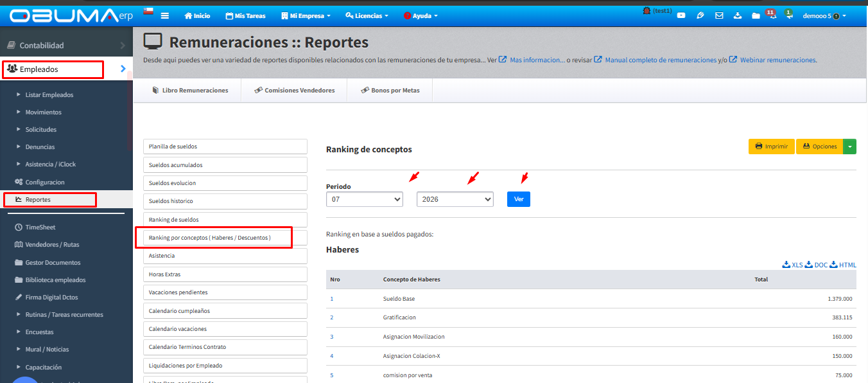Go to Inicio home
This screenshot has width=868, height=383.
(197, 15)
